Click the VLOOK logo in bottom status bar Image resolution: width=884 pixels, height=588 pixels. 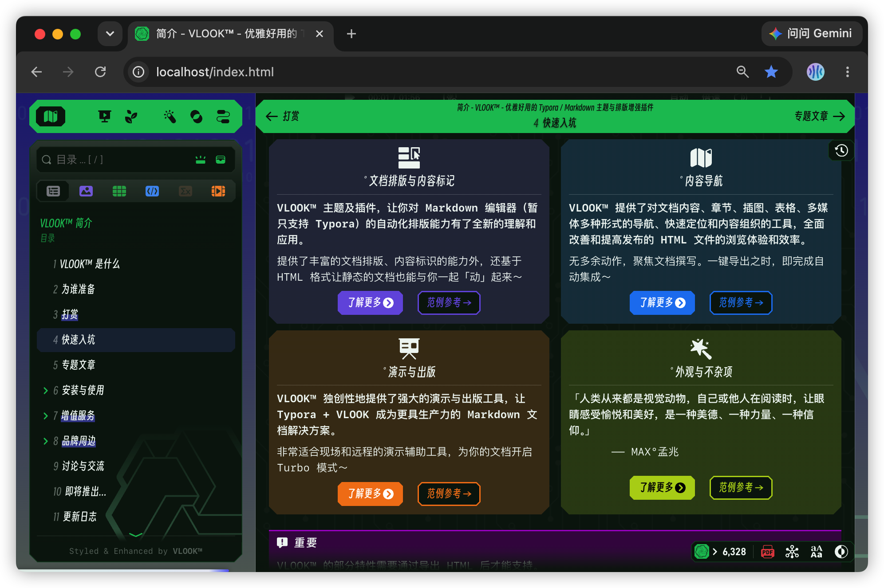coord(702,552)
